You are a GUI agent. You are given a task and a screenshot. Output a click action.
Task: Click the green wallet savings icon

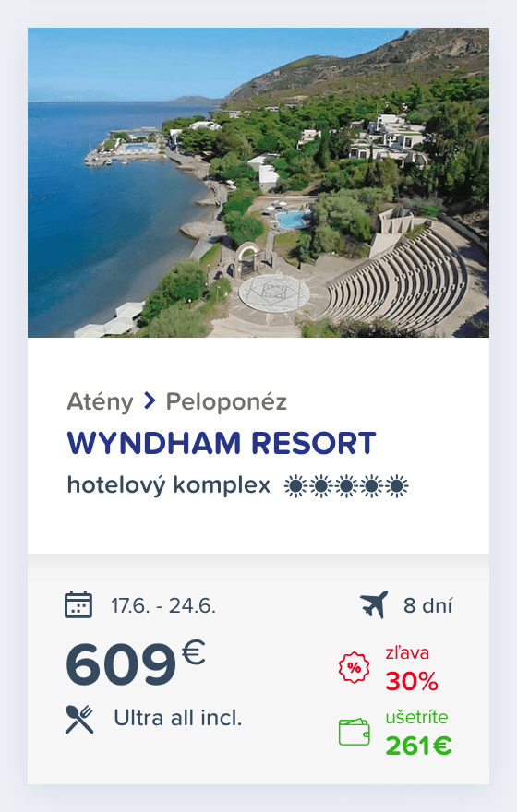point(354,733)
